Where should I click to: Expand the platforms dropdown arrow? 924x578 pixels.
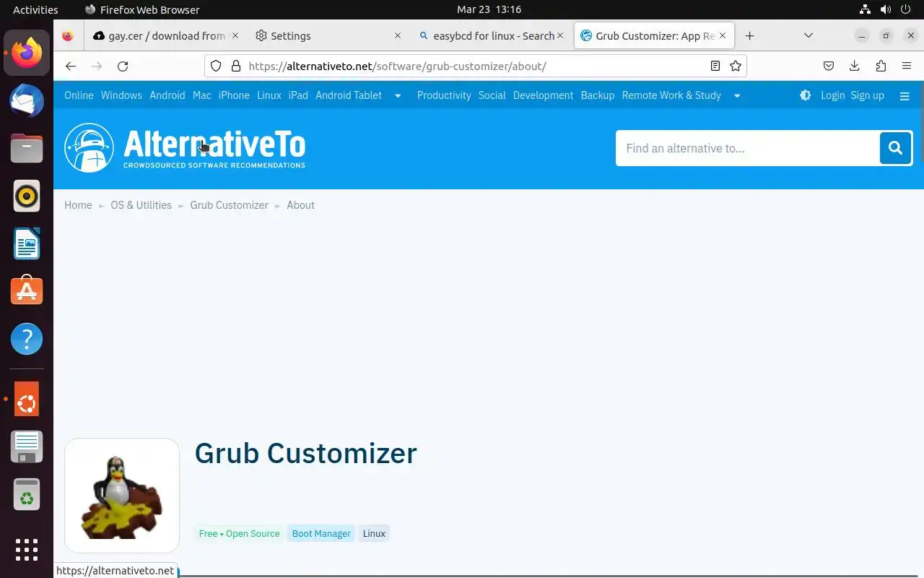397,95
